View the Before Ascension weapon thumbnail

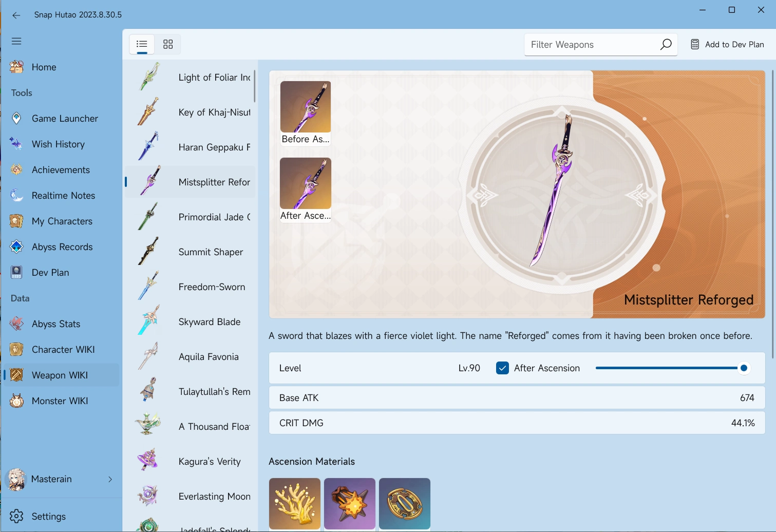(306, 113)
